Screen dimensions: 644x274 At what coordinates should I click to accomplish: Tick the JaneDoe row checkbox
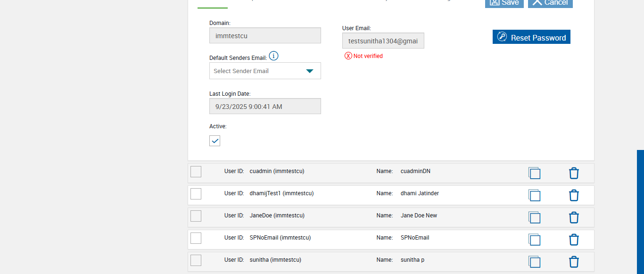click(x=196, y=216)
